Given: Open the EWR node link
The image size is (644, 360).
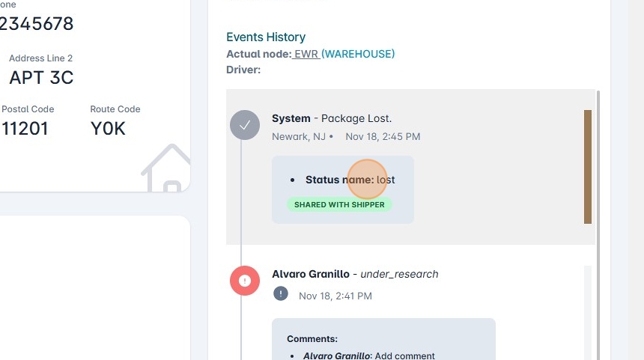Looking at the screenshot, I should pos(306,54).
